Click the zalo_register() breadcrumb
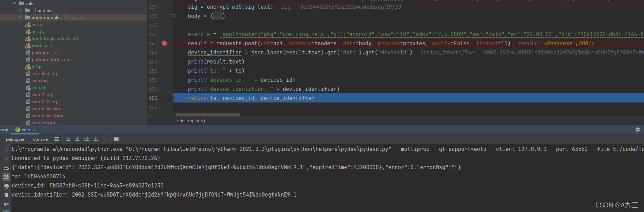This screenshot has width=644, height=212. pyautogui.click(x=190, y=121)
